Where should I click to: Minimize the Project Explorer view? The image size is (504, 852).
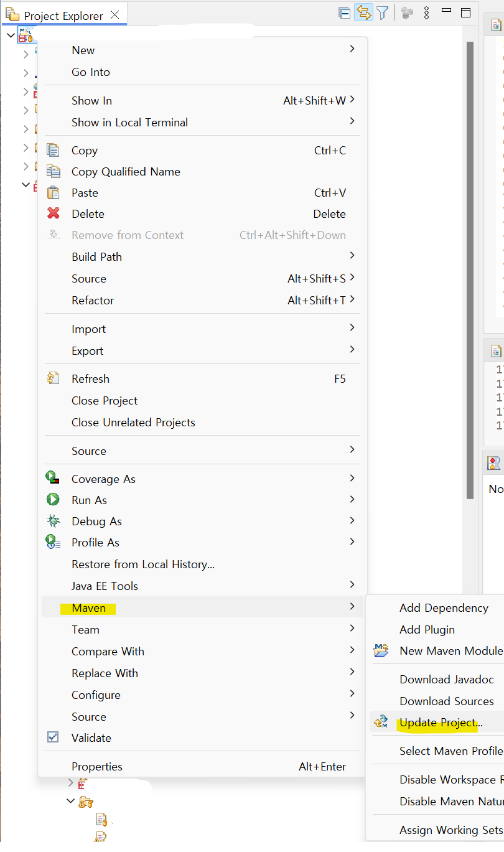point(446,12)
